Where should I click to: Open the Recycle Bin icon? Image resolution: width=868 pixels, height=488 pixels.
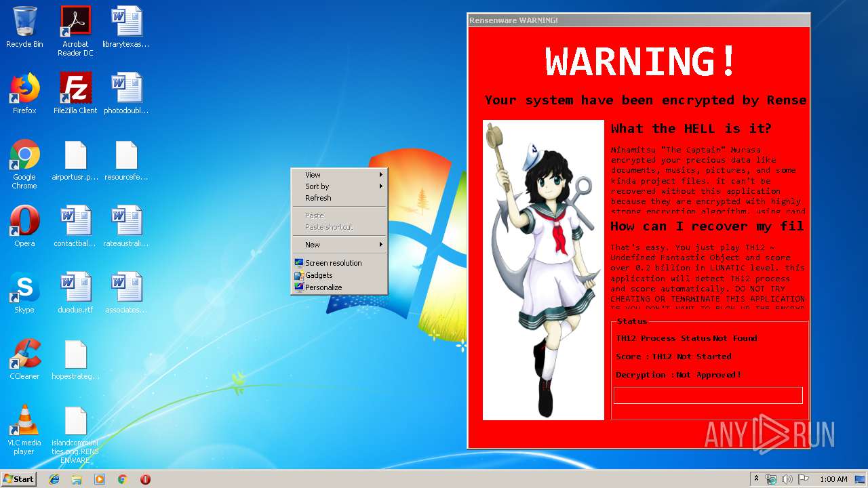(24, 27)
